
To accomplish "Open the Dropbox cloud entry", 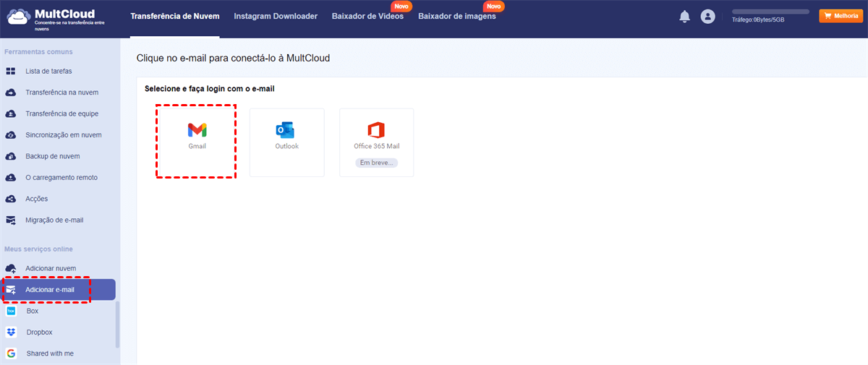I will click(39, 332).
